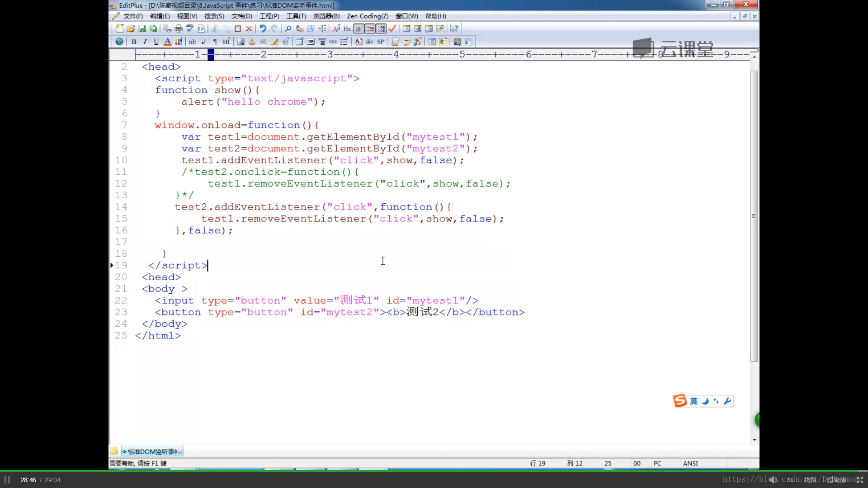Viewport: 868px width, 488px height.
Task: Insert a table with the table icon
Action: (299, 42)
